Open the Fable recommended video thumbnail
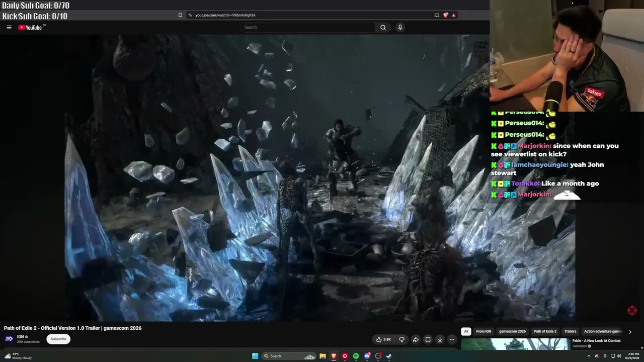Viewport: 644px width, 362px height. 515,344
